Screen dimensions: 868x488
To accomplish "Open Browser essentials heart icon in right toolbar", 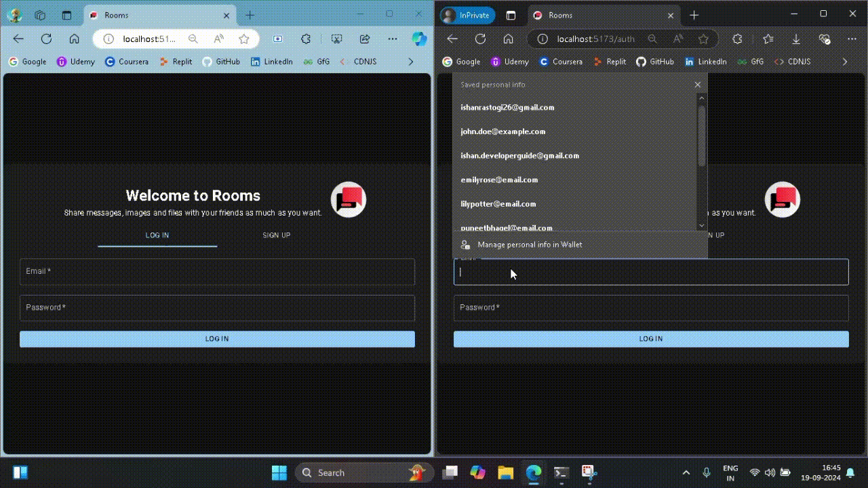I will (825, 39).
